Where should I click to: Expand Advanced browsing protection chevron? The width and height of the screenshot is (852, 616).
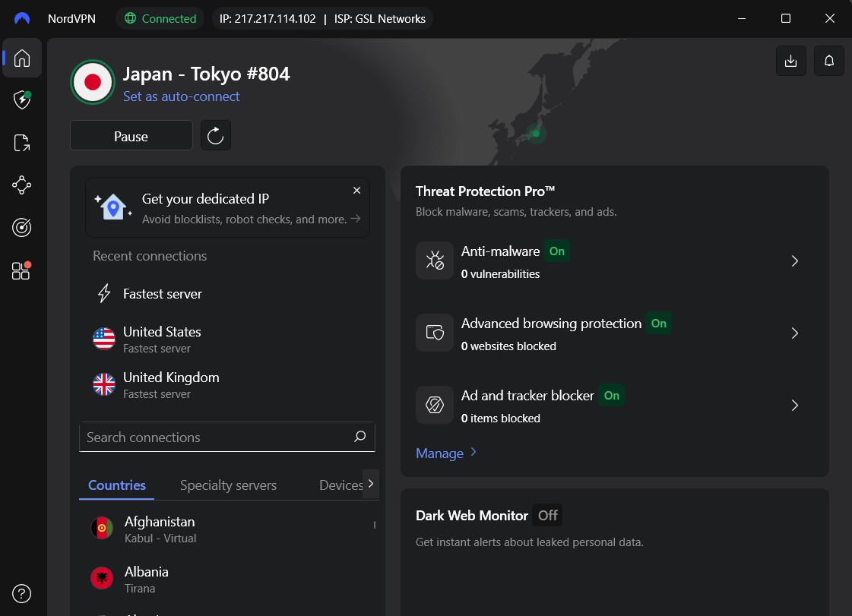[x=794, y=333]
